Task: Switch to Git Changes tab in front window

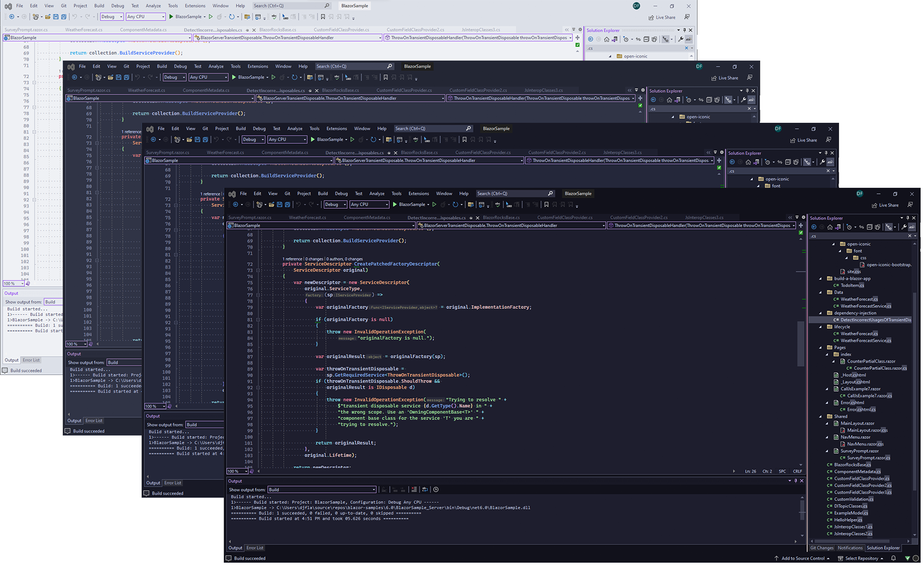Action: (x=822, y=548)
